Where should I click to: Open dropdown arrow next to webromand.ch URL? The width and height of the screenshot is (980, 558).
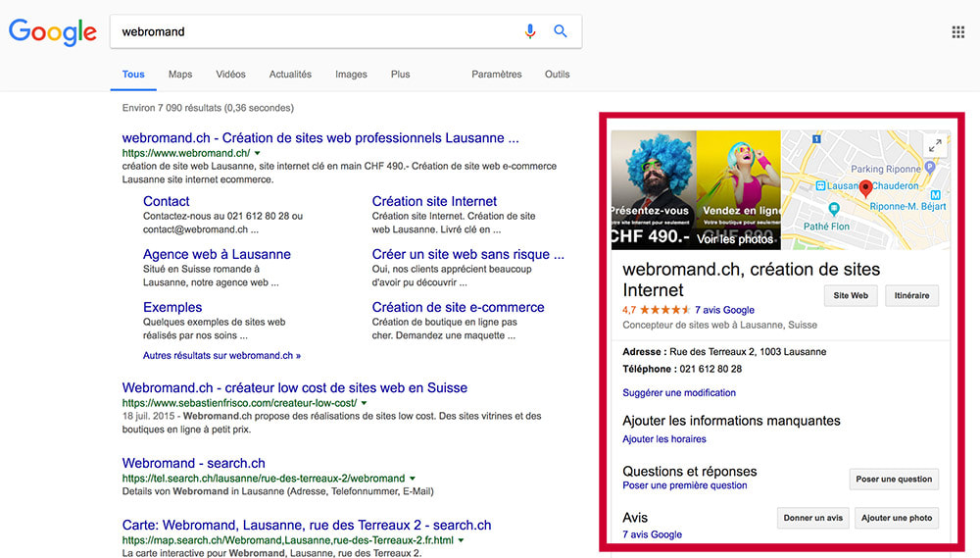258,154
